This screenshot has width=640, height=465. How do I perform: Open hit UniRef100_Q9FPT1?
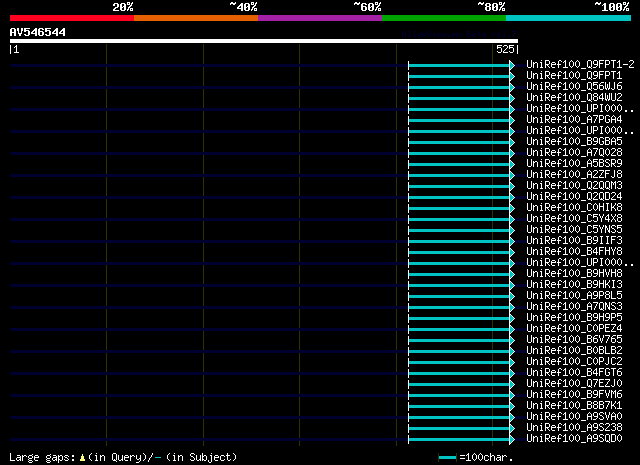pyautogui.click(x=574, y=76)
